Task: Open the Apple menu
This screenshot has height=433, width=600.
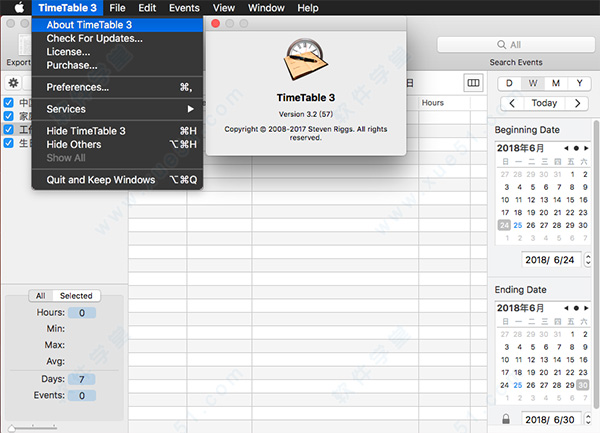Action: point(19,8)
